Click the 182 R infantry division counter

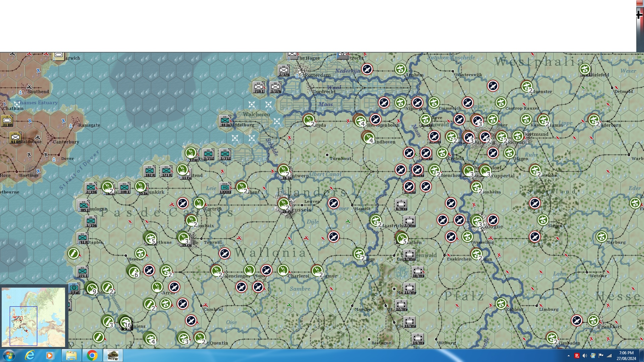(x=150, y=171)
